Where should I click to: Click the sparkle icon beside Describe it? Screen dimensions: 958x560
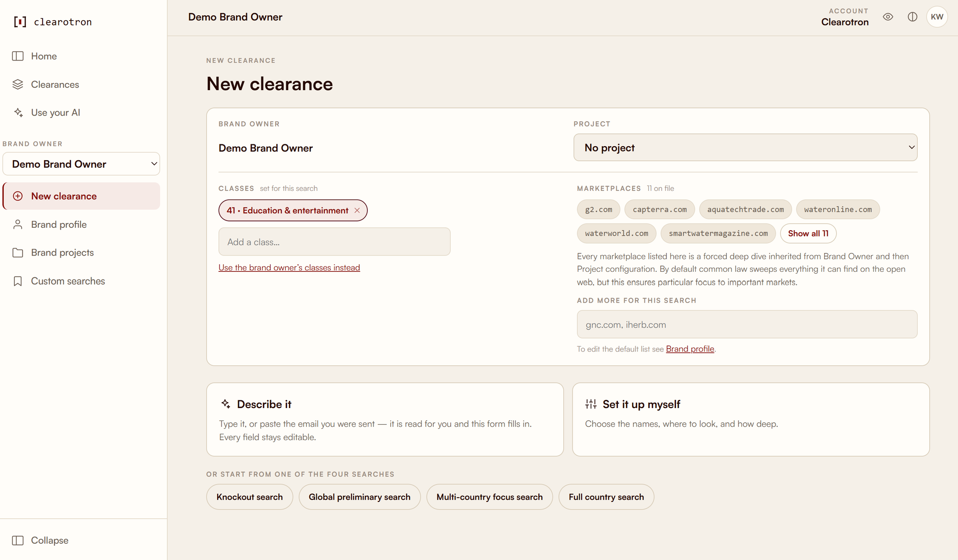[225, 404]
